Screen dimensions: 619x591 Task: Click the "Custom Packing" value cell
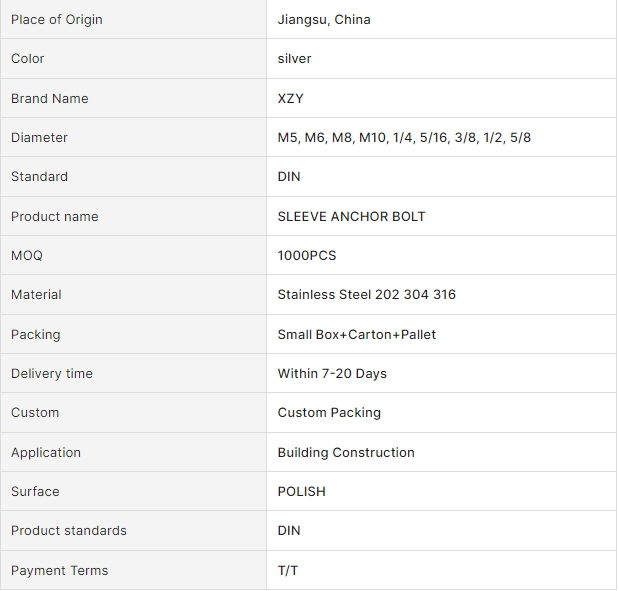click(x=329, y=413)
